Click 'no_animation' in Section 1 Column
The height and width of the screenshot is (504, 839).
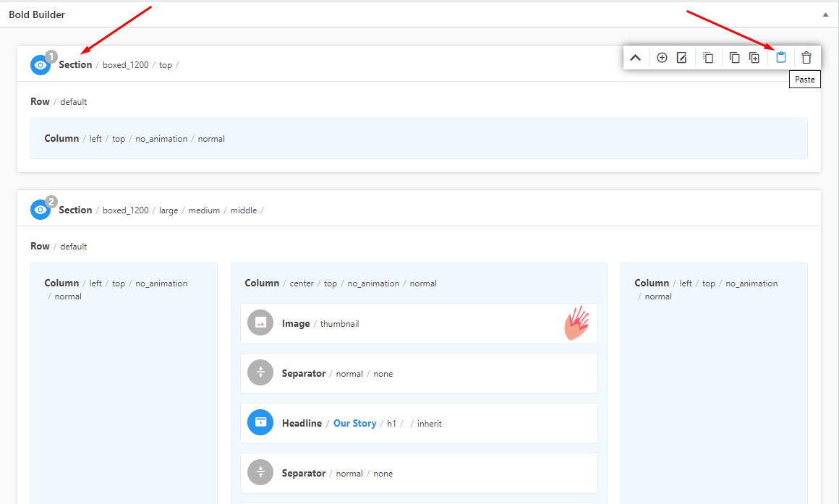(x=161, y=139)
